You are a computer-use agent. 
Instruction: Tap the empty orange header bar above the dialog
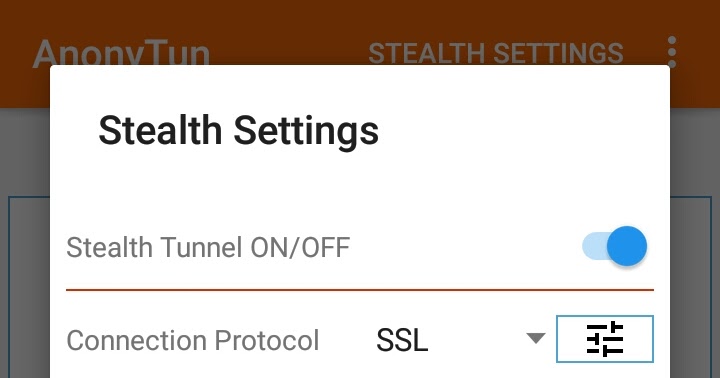360,16
